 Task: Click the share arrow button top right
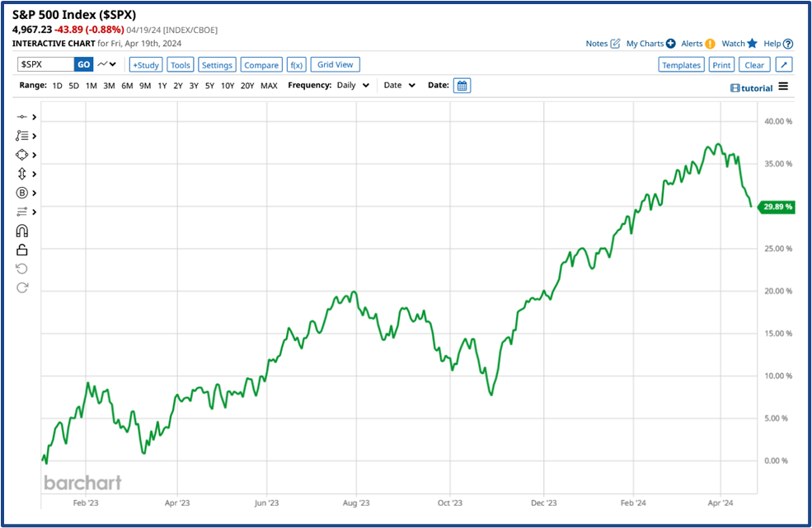point(784,63)
